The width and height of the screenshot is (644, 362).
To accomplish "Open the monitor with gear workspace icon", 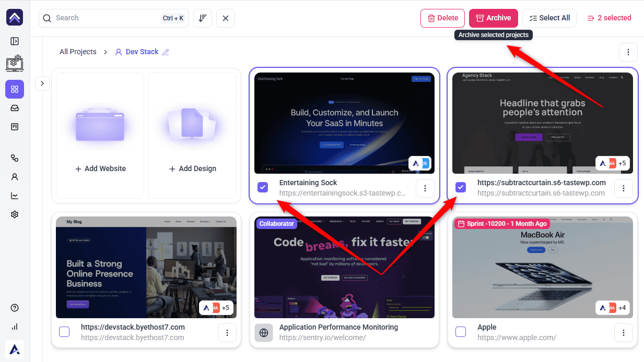I will click(x=15, y=63).
